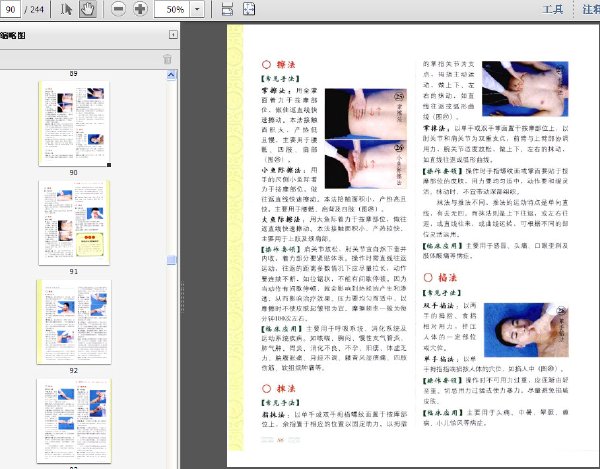Click the fit one full page icon
600x469 pixels.
click(x=248, y=9)
